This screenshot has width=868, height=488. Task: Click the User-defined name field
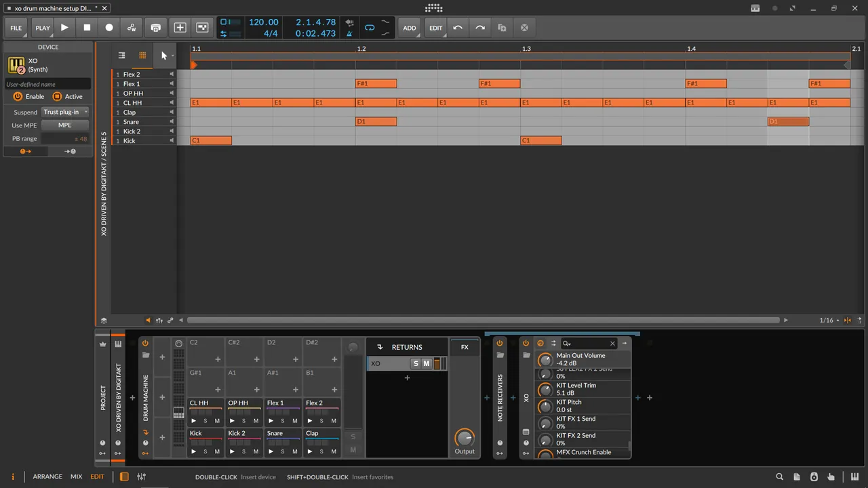pos(47,84)
